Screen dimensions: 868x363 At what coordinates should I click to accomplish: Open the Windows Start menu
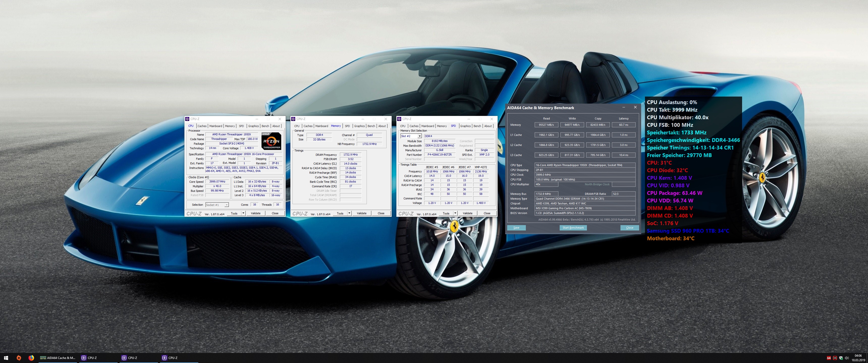6,358
